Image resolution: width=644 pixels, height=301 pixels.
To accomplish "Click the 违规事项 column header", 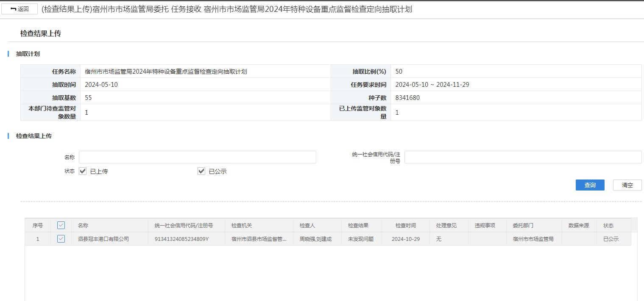I will 487,226.
